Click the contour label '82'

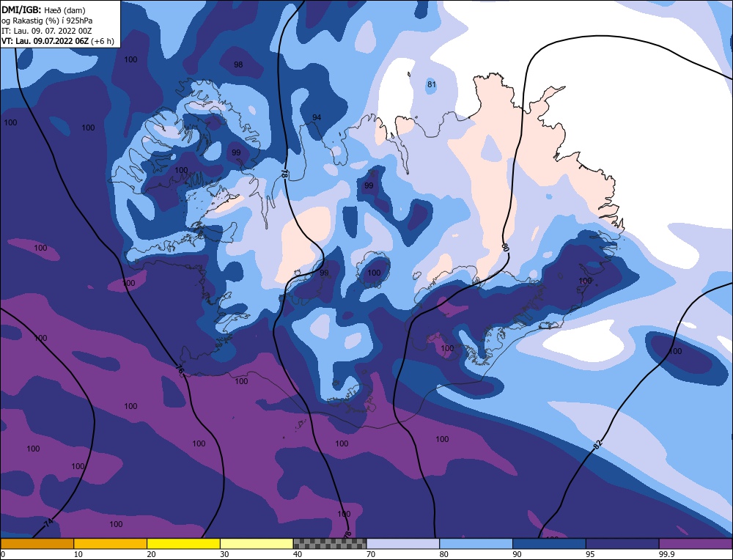597,444
